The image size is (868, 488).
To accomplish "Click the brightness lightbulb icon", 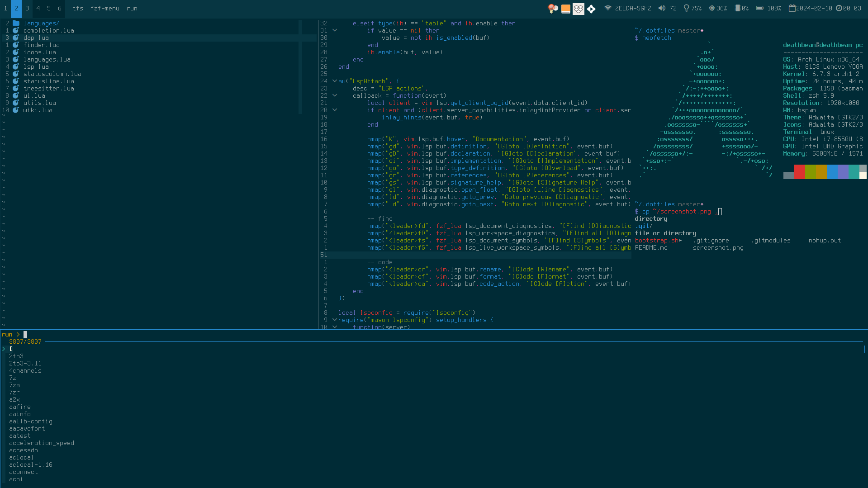I will coord(686,8).
